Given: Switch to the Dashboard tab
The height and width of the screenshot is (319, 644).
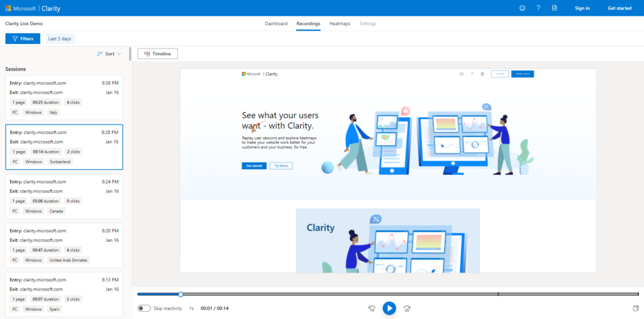Looking at the screenshot, I should click(x=276, y=23).
